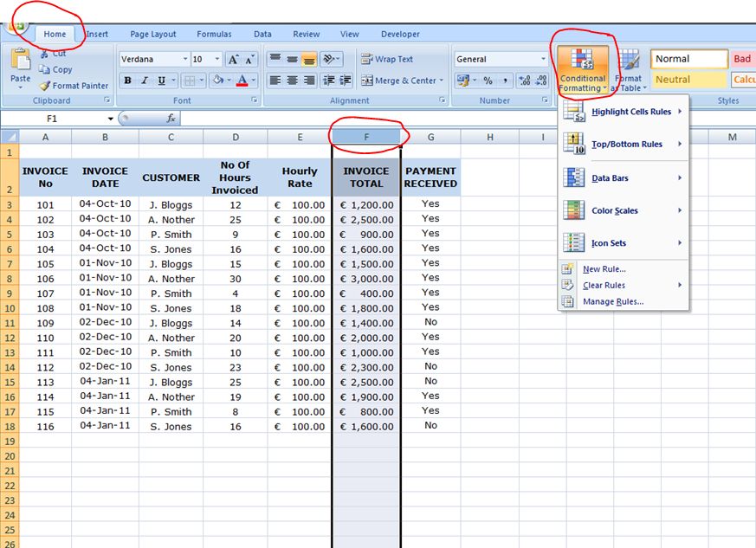Select Top Align icon

click(275, 59)
